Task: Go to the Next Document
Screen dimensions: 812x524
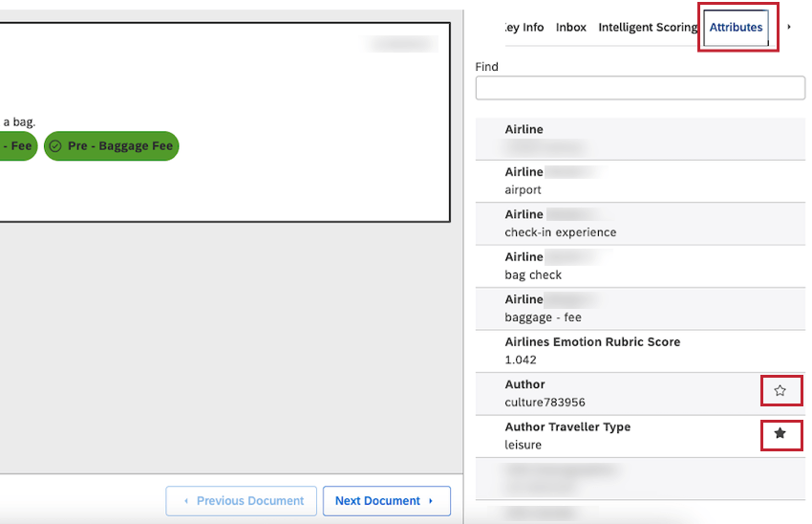Action: coord(386,501)
